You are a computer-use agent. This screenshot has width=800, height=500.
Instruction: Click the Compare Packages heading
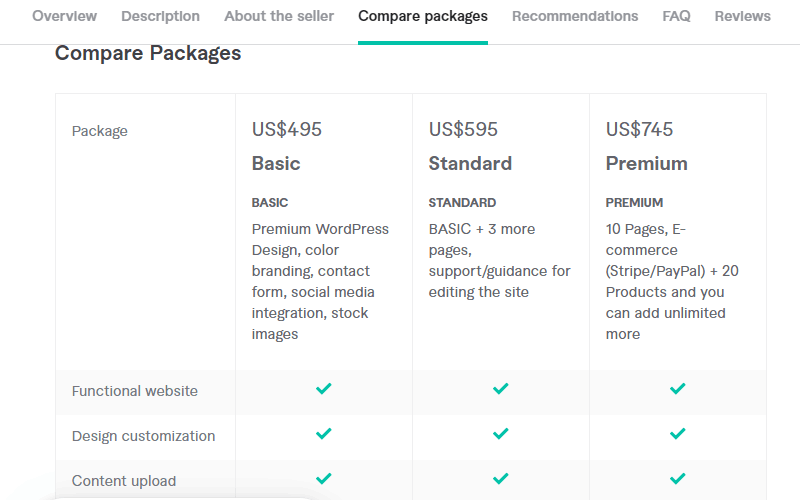tap(148, 53)
